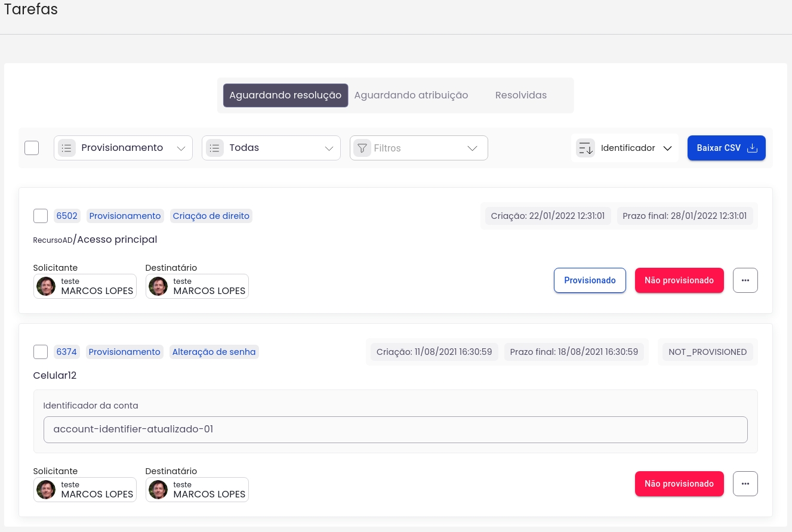Open the Resolvidas tab

click(x=520, y=95)
